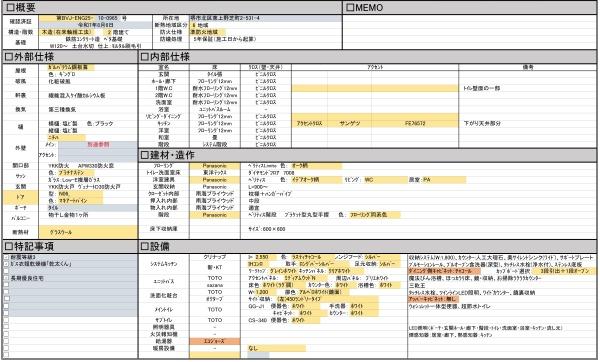Select the クリナップ maker cell
Screen dimensions: 600x362
pos(215,257)
